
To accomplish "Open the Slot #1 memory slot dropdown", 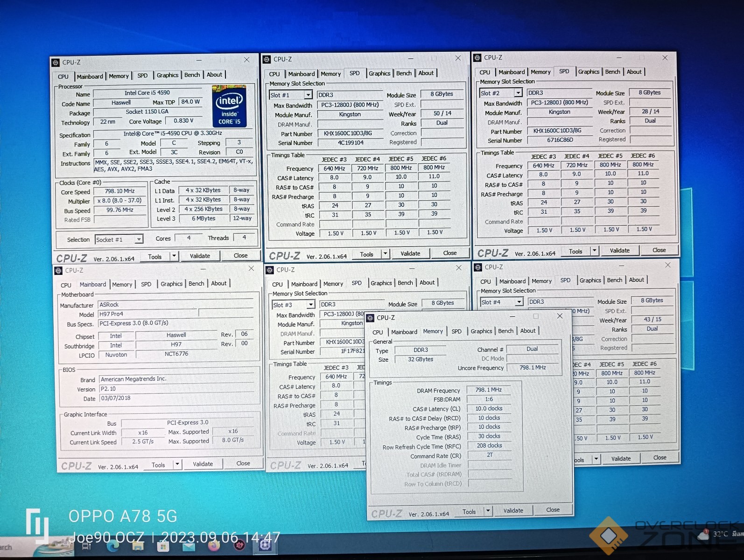I will tap(308, 95).
